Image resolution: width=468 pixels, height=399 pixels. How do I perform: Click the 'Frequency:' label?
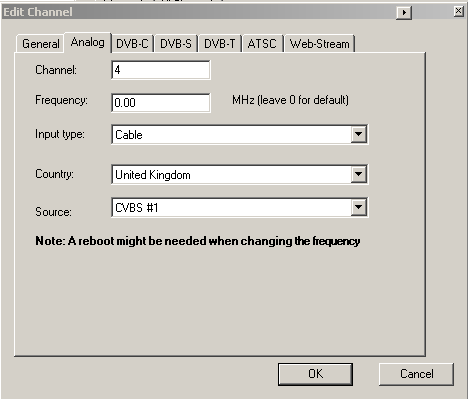click(62, 100)
